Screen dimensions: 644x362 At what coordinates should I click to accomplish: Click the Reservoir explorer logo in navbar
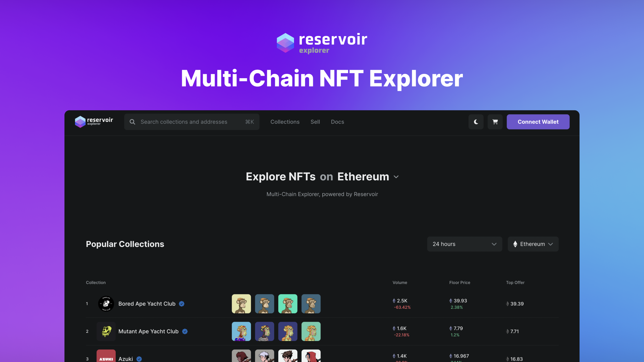pos(94,122)
